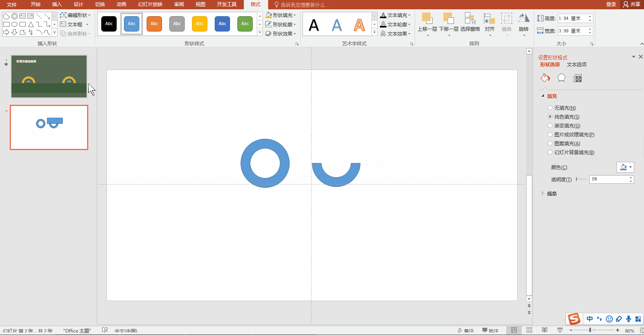
Task: Select the rounded rectangle shape
Action: coord(23,24)
